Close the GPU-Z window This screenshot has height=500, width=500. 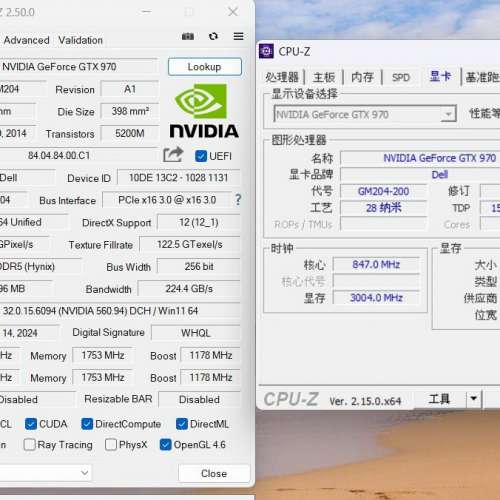coord(233,12)
